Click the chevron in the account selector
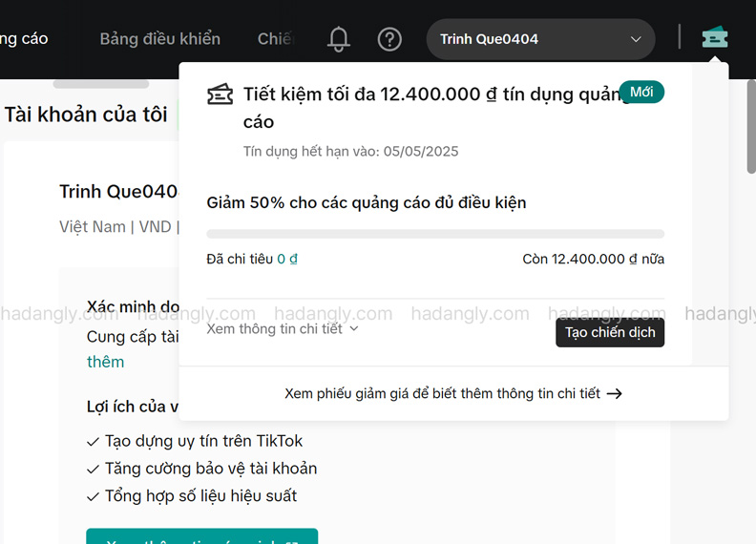The image size is (756, 544). coord(636,39)
